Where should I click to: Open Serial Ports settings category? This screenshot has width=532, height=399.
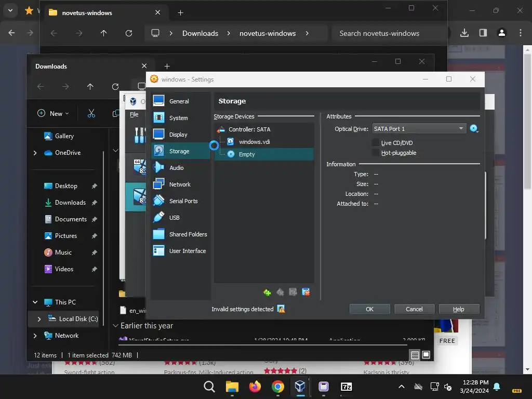tap(180, 201)
